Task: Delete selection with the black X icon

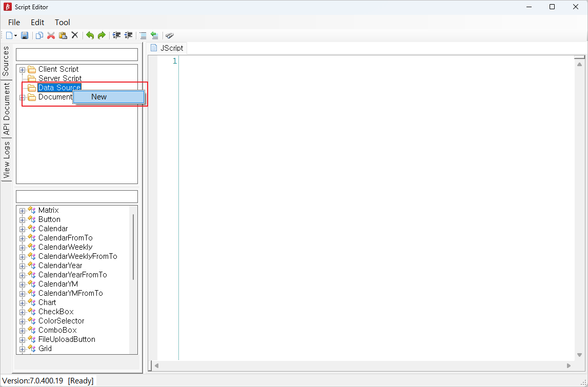Action: click(x=75, y=35)
